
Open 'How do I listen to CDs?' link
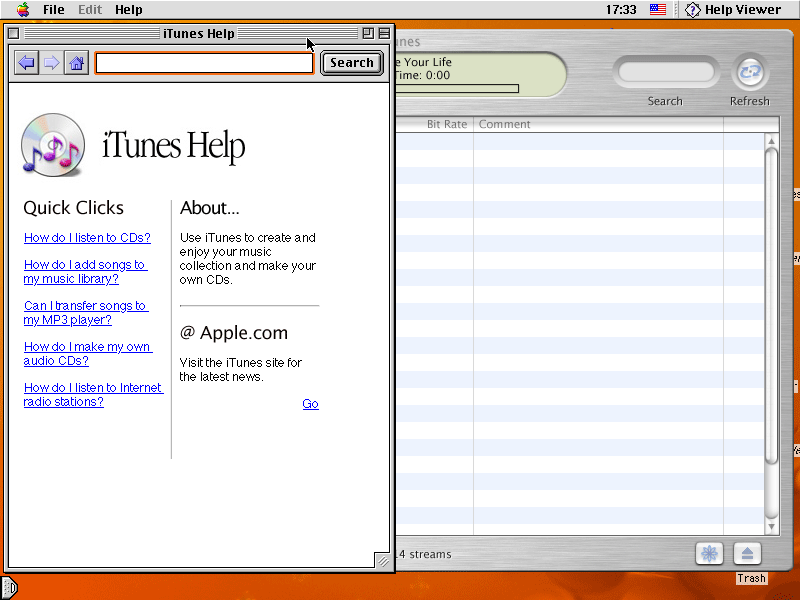pyautogui.click(x=87, y=238)
